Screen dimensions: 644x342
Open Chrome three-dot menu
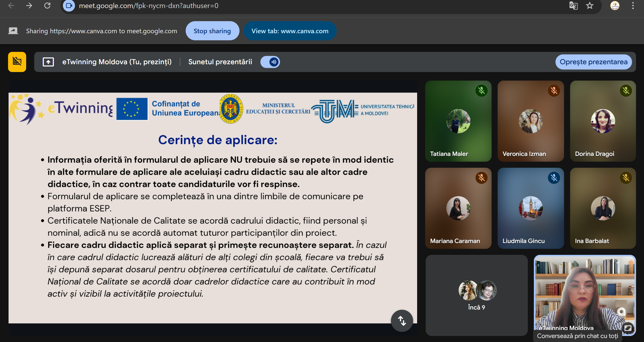tap(633, 6)
